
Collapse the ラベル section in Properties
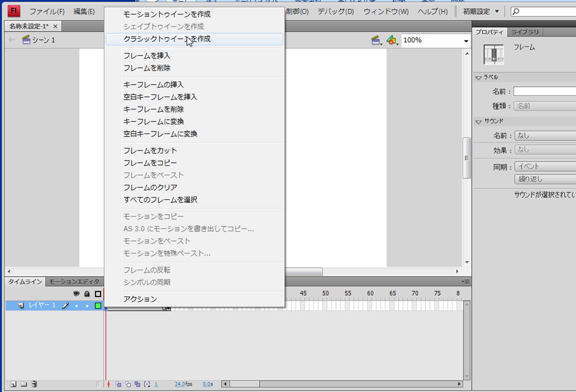click(x=478, y=78)
